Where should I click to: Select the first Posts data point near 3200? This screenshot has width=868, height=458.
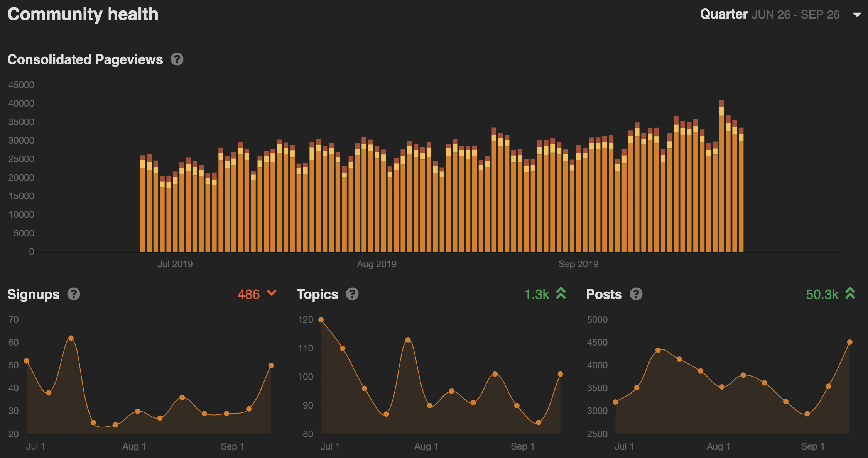616,402
